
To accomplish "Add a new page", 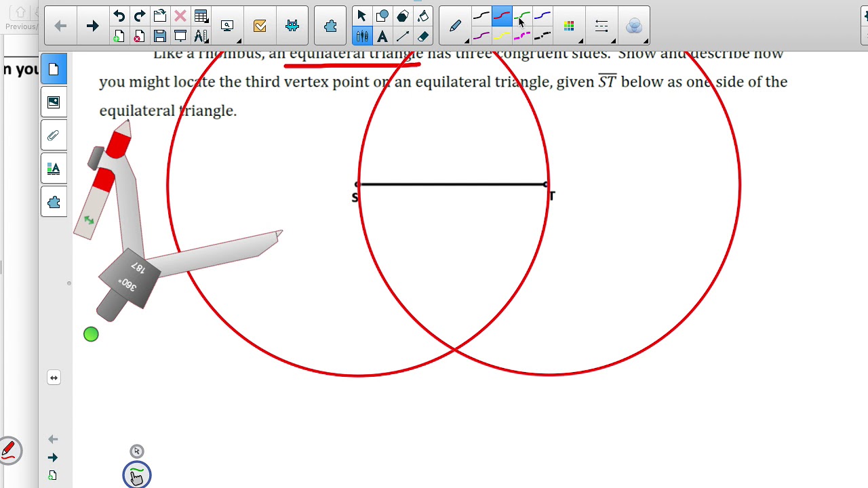I will (x=119, y=36).
